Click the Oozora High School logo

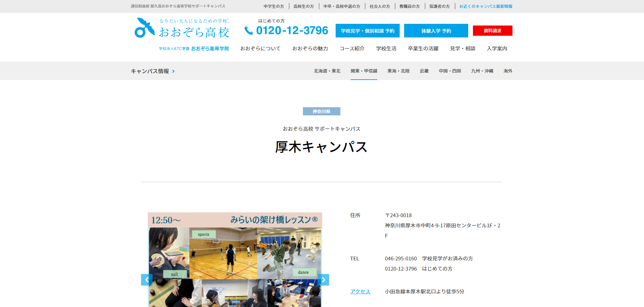[182, 28]
